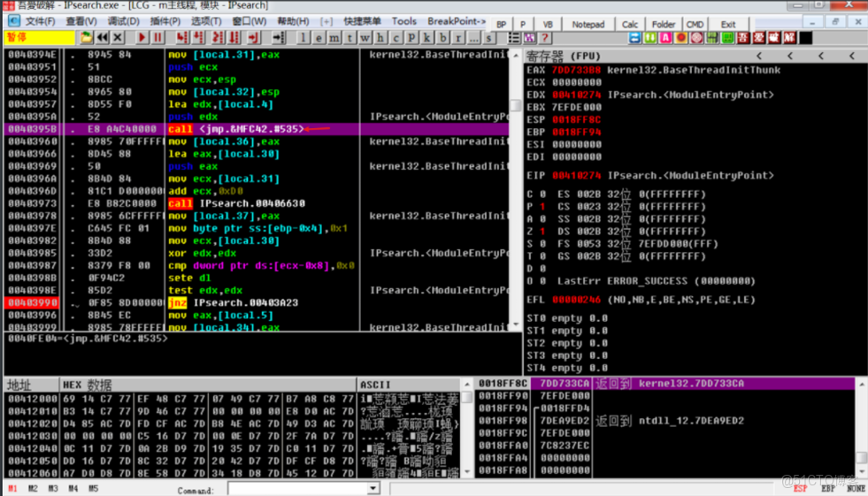Click the black color square in toolbar
The width and height of the screenshot is (868, 496).
(805, 38)
